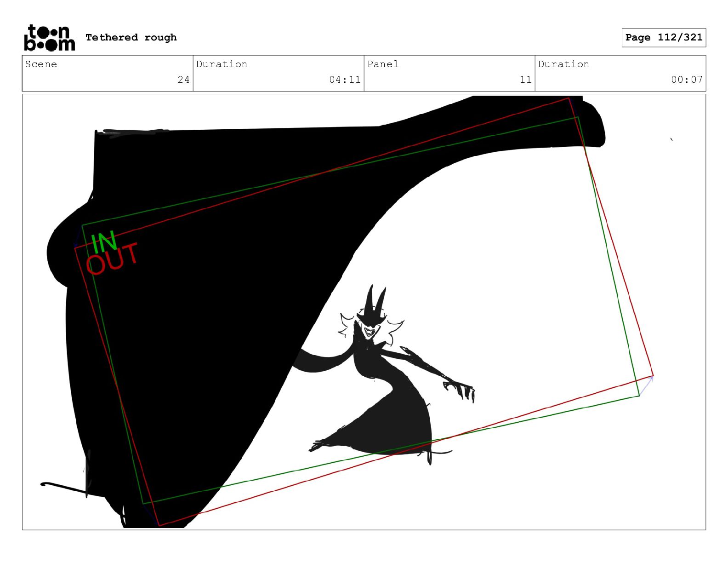Select panel number value 11
This screenshot has height=563, width=728.
point(526,80)
